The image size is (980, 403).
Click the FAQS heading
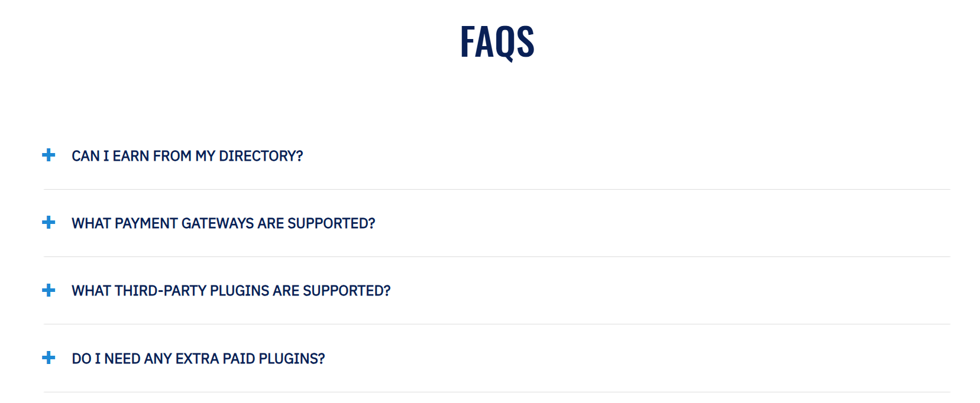pos(497,42)
